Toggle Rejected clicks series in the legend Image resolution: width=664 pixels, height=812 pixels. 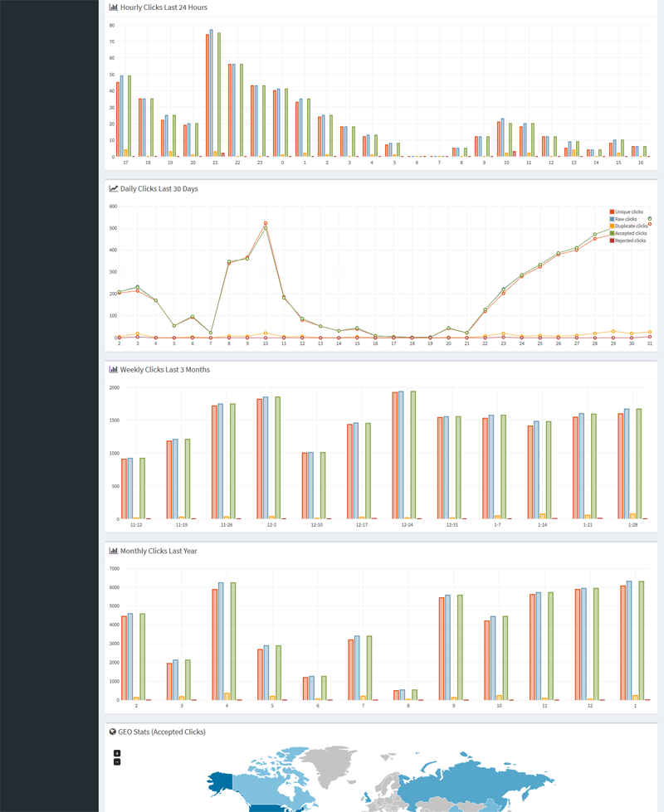click(x=630, y=241)
